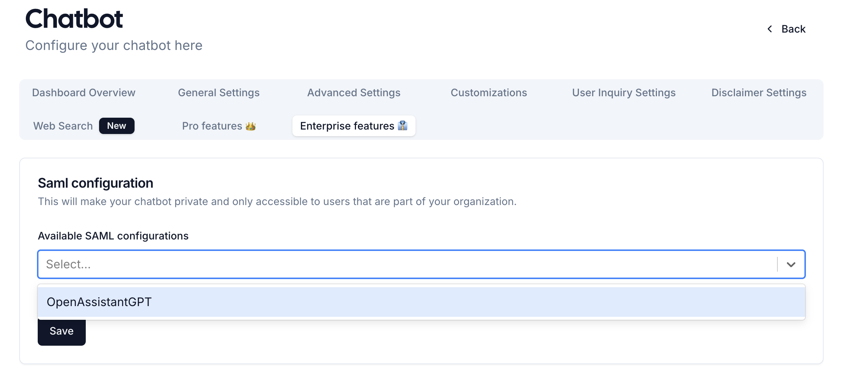
Task: Open the Dashboard Overview tab
Action: (84, 93)
